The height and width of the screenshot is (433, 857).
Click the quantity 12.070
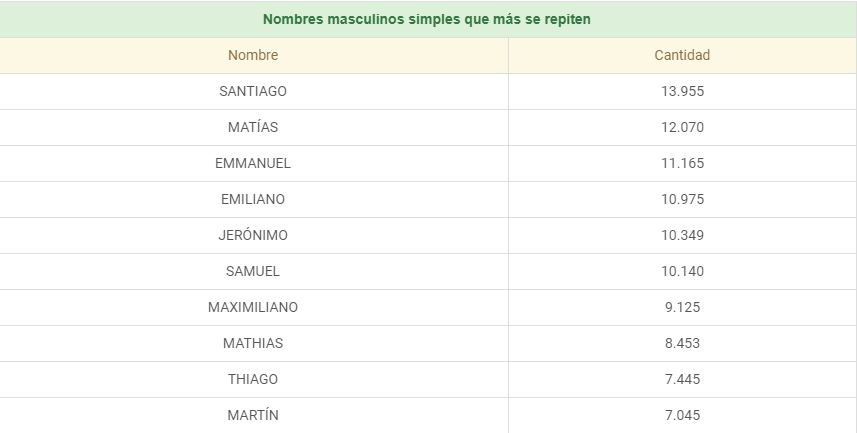pyautogui.click(x=682, y=127)
